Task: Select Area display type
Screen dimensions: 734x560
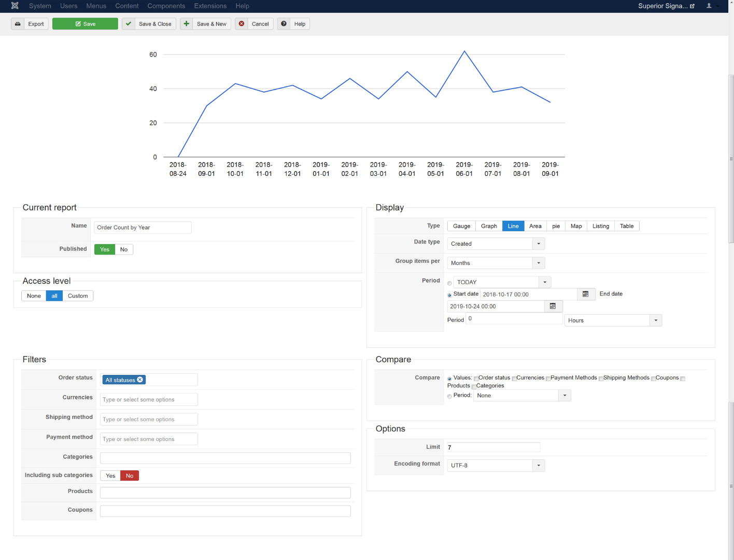Action: (x=535, y=226)
